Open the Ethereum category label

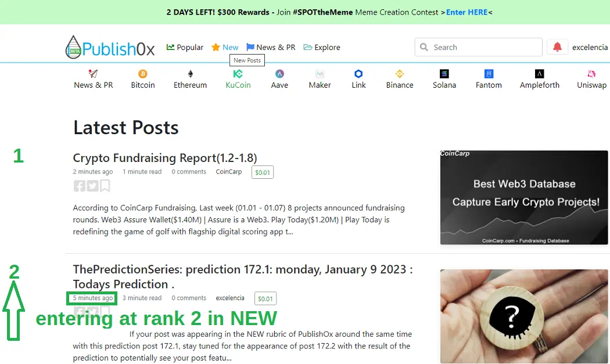point(190,85)
